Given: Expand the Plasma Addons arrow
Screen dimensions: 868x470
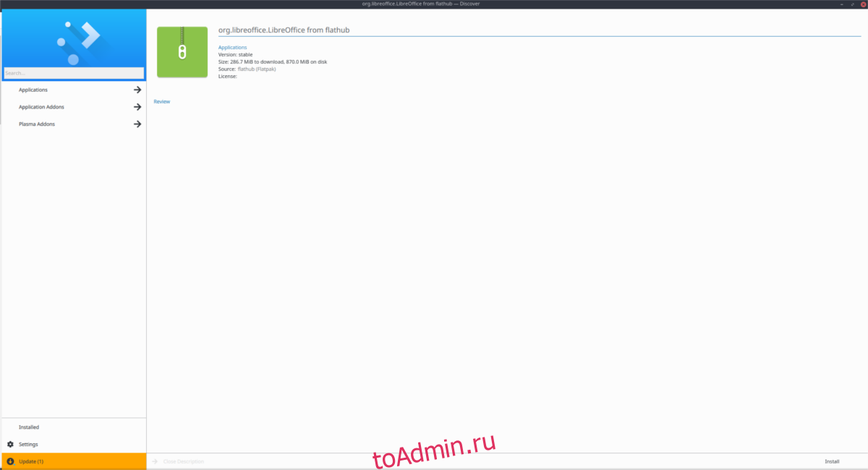Looking at the screenshot, I should [137, 124].
